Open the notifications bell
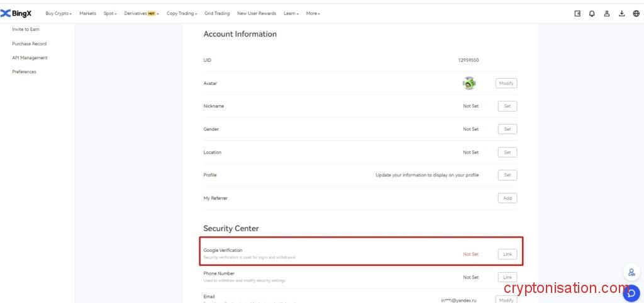Viewport: 644px width, 303px height. tap(592, 13)
